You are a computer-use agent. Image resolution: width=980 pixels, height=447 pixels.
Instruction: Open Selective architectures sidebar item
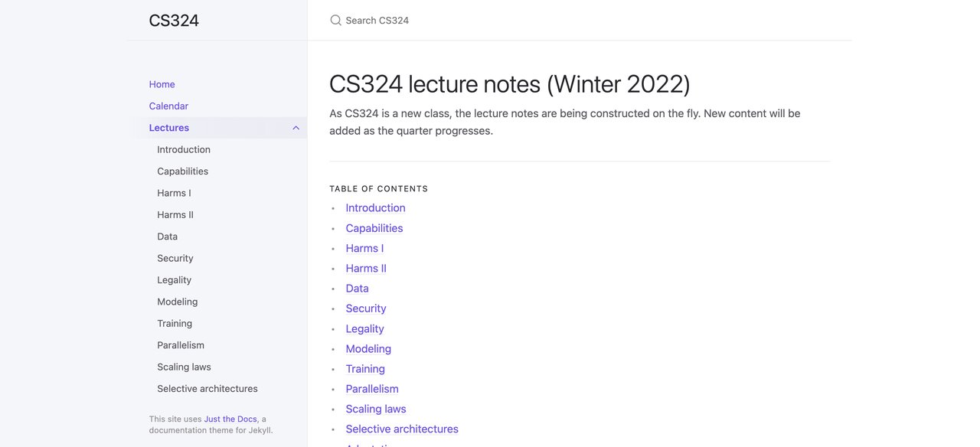click(207, 389)
